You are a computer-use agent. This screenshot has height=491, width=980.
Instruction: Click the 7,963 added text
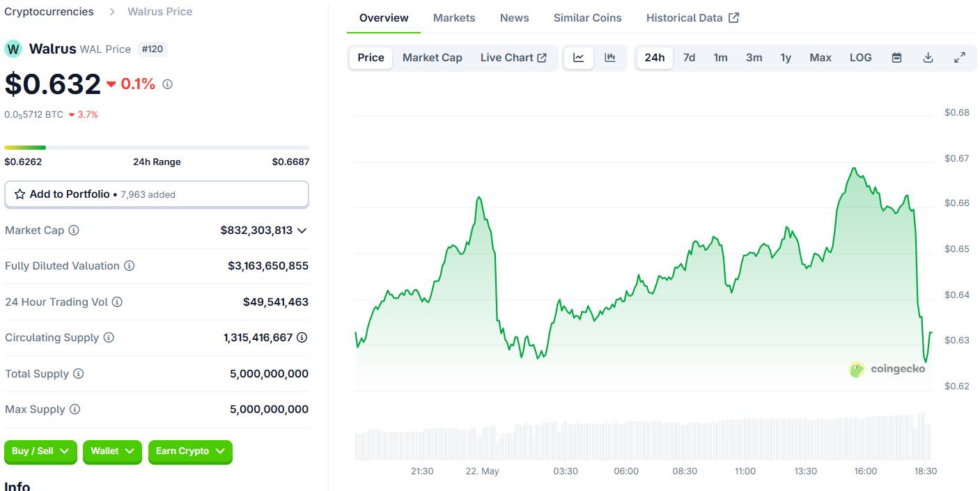(148, 195)
